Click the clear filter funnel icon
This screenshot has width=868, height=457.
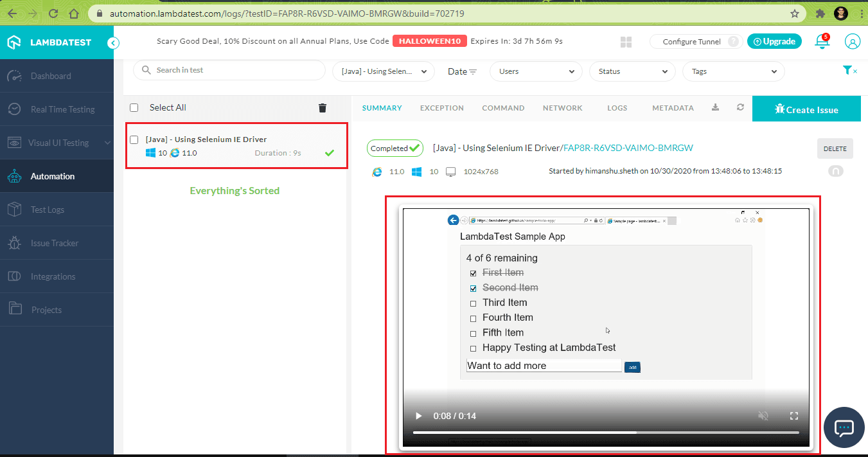pyautogui.click(x=849, y=71)
